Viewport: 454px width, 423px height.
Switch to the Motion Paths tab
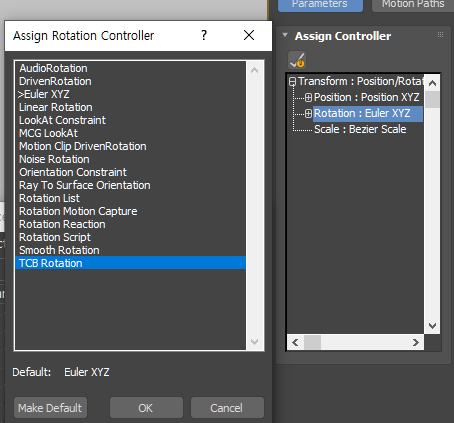(x=413, y=5)
